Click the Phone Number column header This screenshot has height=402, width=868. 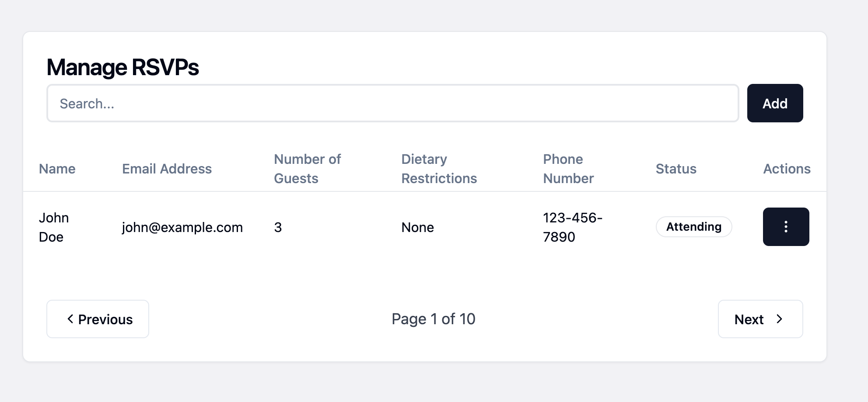coord(568,169)
